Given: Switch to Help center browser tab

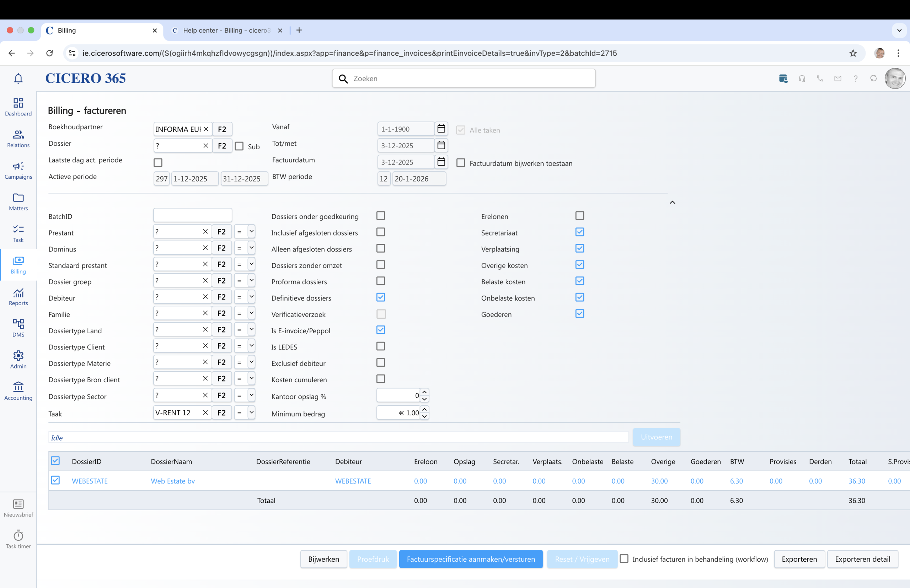Looking at the screenshot, I should point(226,31).
